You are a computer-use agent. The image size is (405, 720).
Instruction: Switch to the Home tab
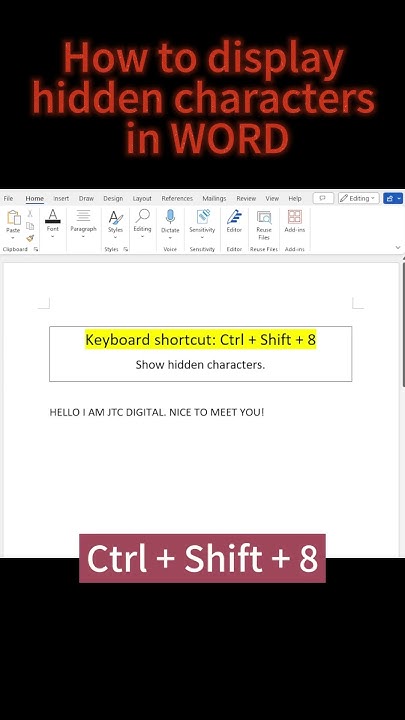point(34,198)
